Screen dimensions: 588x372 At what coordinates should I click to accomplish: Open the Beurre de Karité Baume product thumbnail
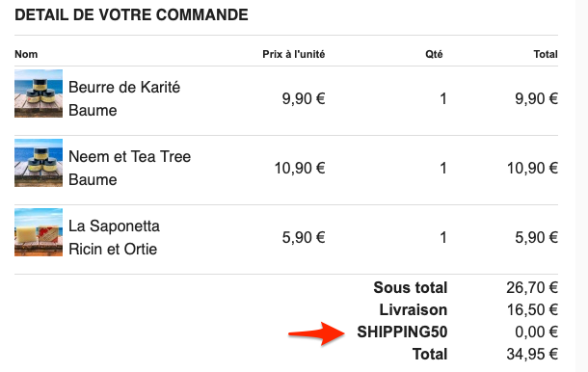pyautogui.click(x=39, y=93)
